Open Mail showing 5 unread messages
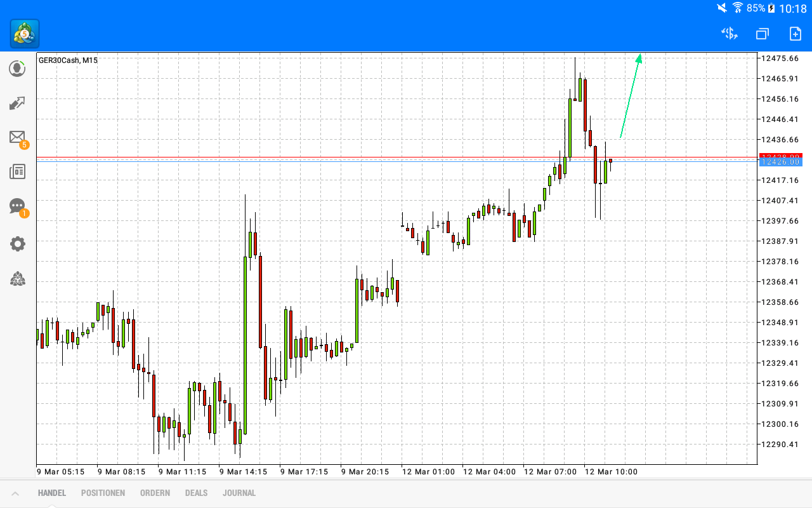Image resolution: width=812 pixels, height=508 pixels. pos(17,138)
